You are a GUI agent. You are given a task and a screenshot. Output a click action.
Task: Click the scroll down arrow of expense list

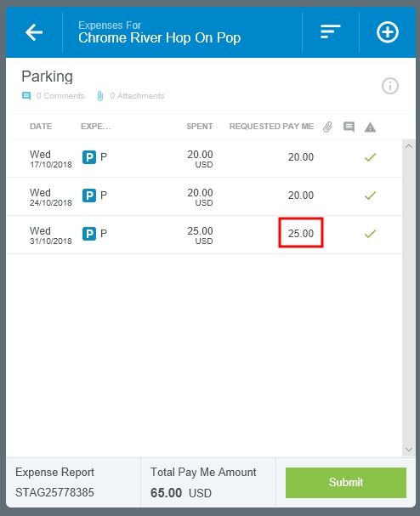[409, 450]
